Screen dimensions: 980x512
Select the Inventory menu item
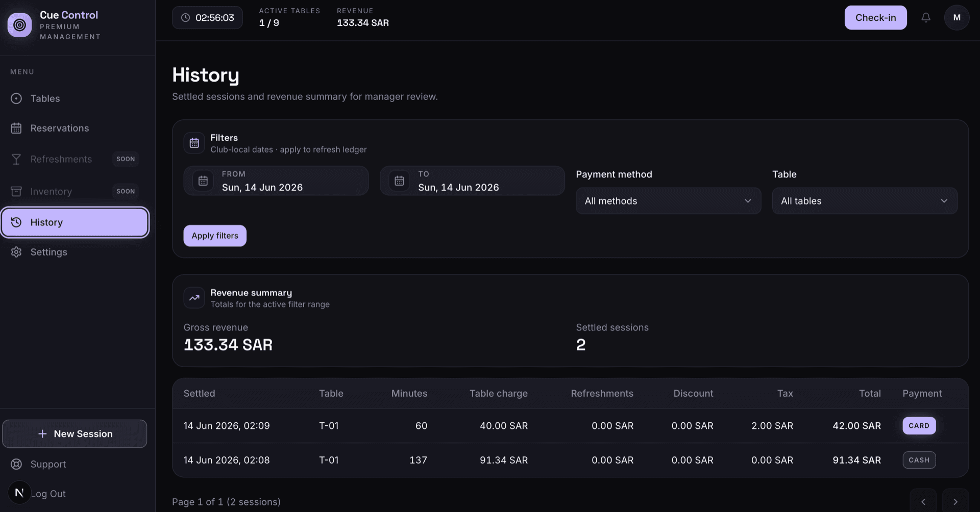(75, 191)
